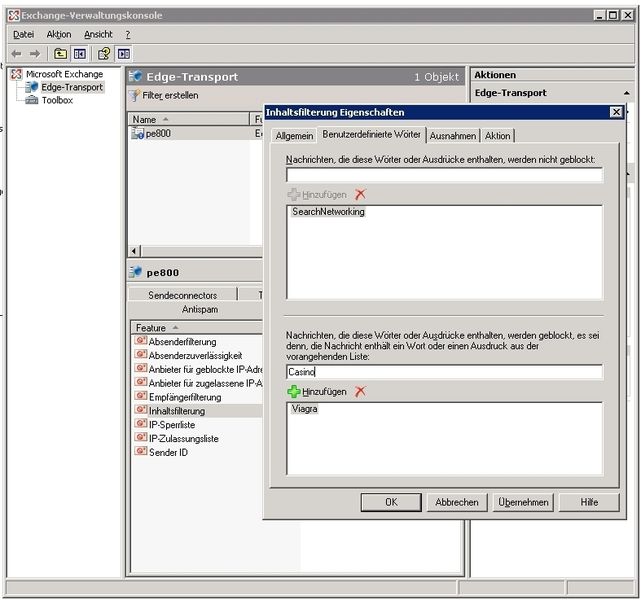Collapse the Edge-Transport actions section arrow
The width and height of the screenshot is (641, 600).
pyautogui.click(x=627, y=93)
